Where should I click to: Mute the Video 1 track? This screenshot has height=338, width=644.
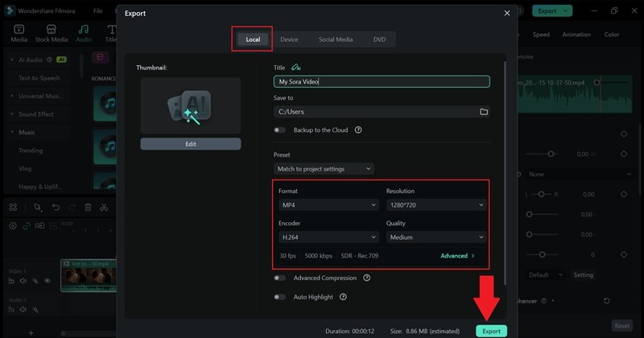coord(23,281)
